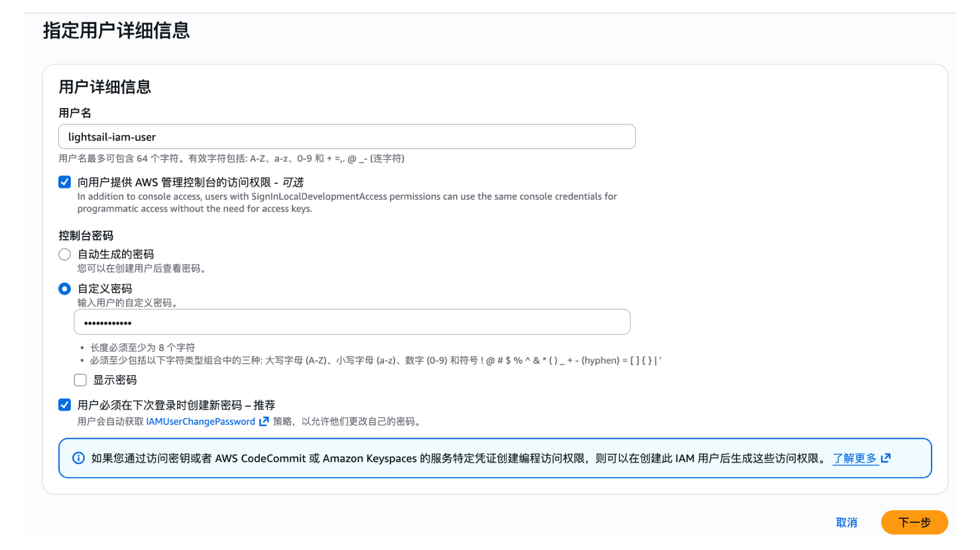Click the info icon in blue notice banner
The height and width of the screenshot is (550, 980).
pyautogui.click(x=78, y=458)
